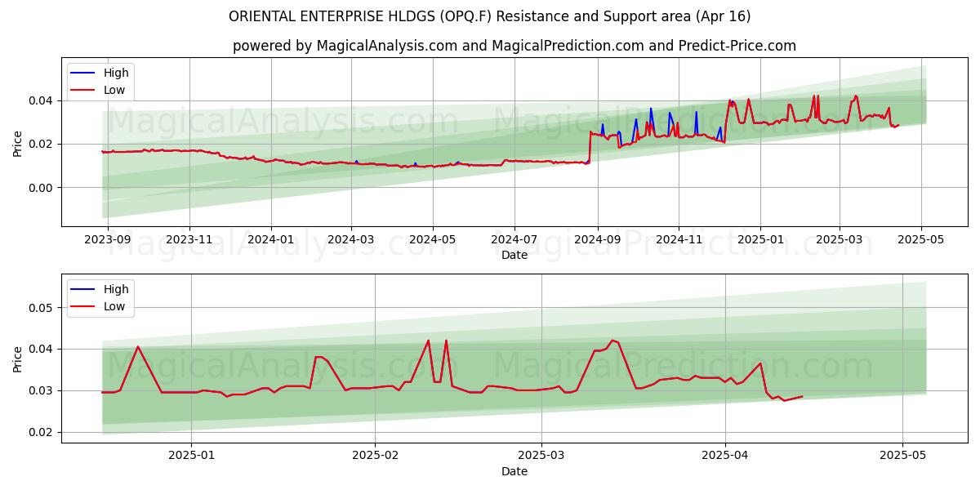980x490 pixels.
Task: Click the 'Price' axis label of top chart
Action: click(18, 144)
